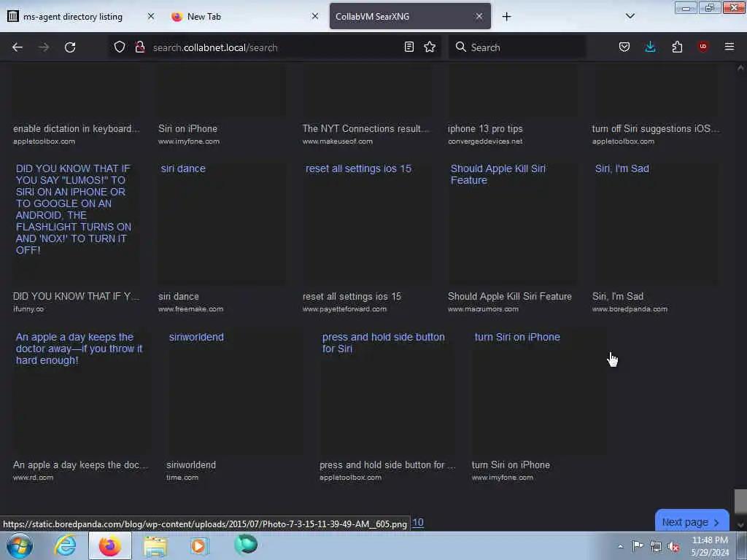Close the CollabVM SearXNG tab
Image resolution: width=747 pixels, height=560 pixels.
[x=479, y=16]
